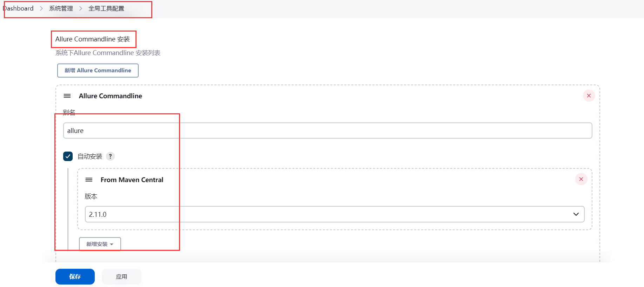The width and height of the screenshot is (644, 287).
Task: Click the From Maven Central title
Action: coord(132,180)
